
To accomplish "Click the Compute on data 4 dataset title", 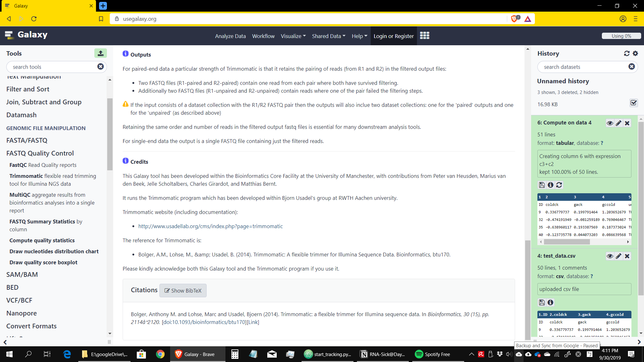I will click(564, 123).
